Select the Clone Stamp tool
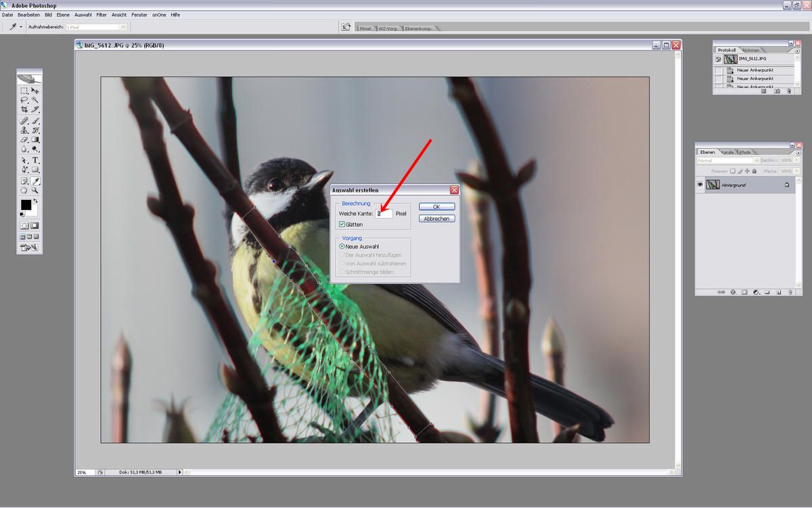This screenshot has width=812, height=508. [24, 129]
